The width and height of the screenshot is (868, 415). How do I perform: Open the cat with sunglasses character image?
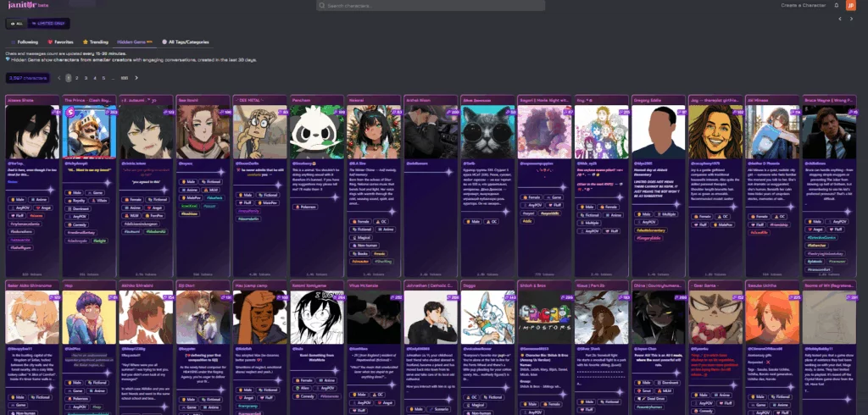pos(488,132)
